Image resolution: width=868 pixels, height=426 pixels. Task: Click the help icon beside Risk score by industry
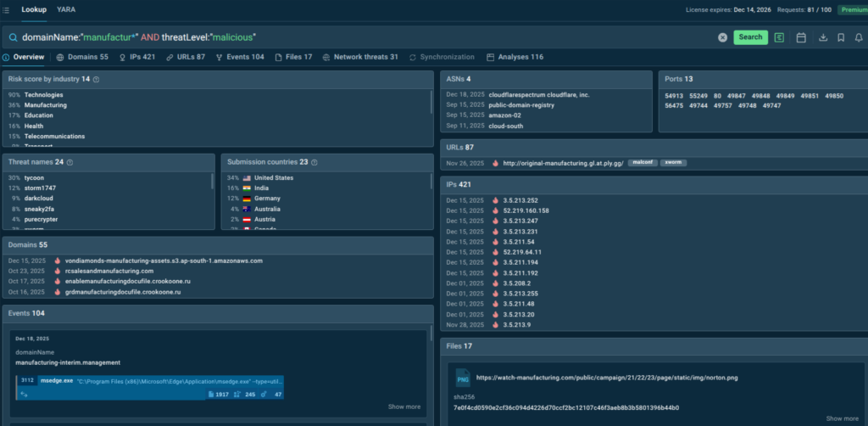tap(96, 79)
